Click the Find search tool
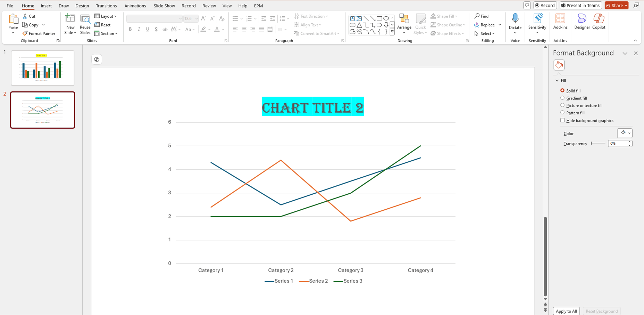Screen dimensions: 644x315 click(482, 16)
